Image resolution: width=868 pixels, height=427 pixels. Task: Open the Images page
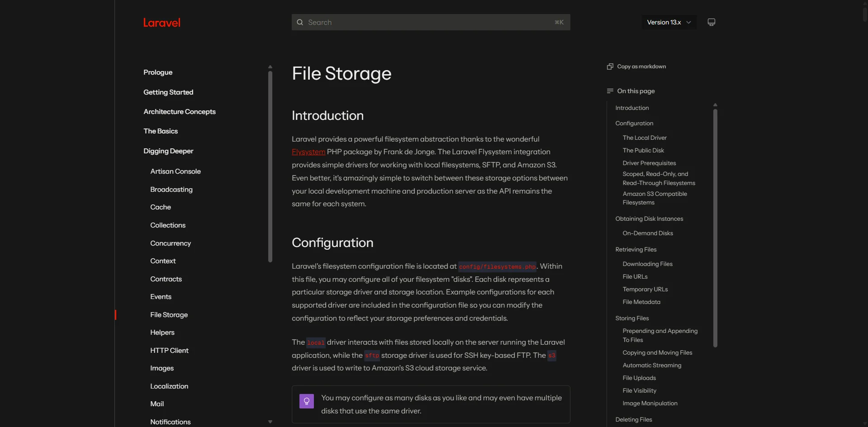click(162, 368)
